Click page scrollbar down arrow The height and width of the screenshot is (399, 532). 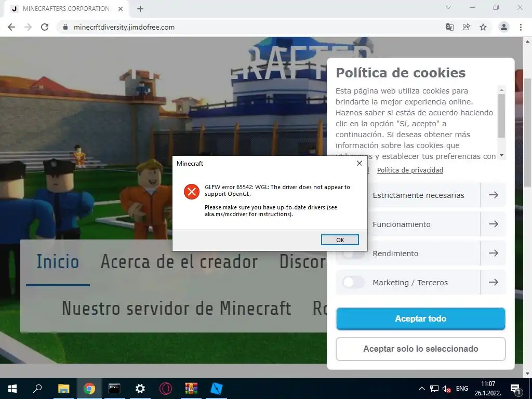(528, 374)
